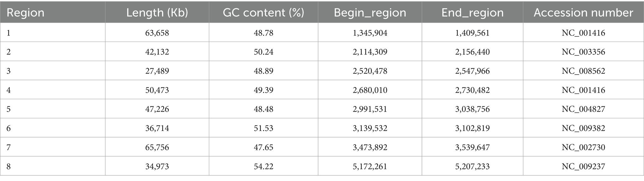Click the Length (Kb) column header

[157, 13]
